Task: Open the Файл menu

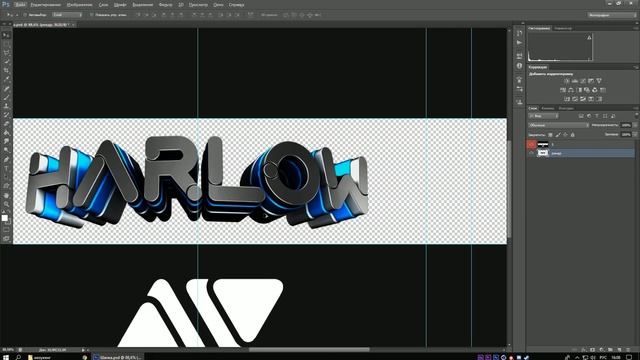Action: coord(20,5)
